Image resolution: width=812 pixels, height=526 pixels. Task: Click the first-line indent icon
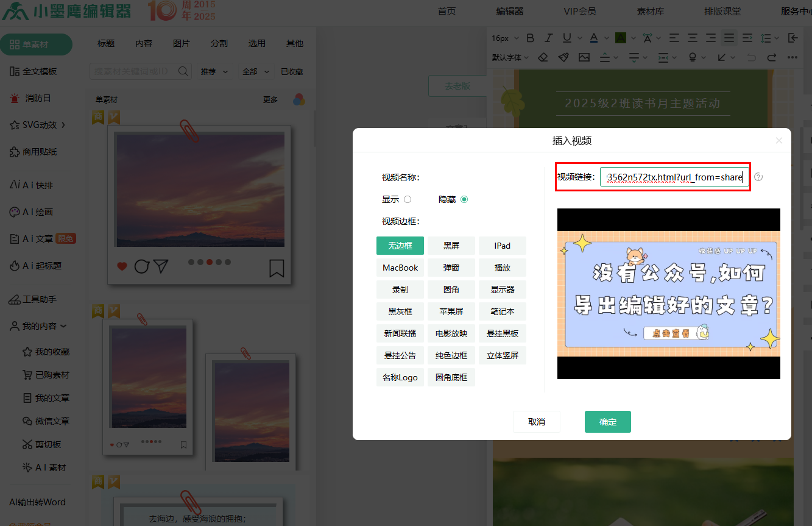[747, 38]
